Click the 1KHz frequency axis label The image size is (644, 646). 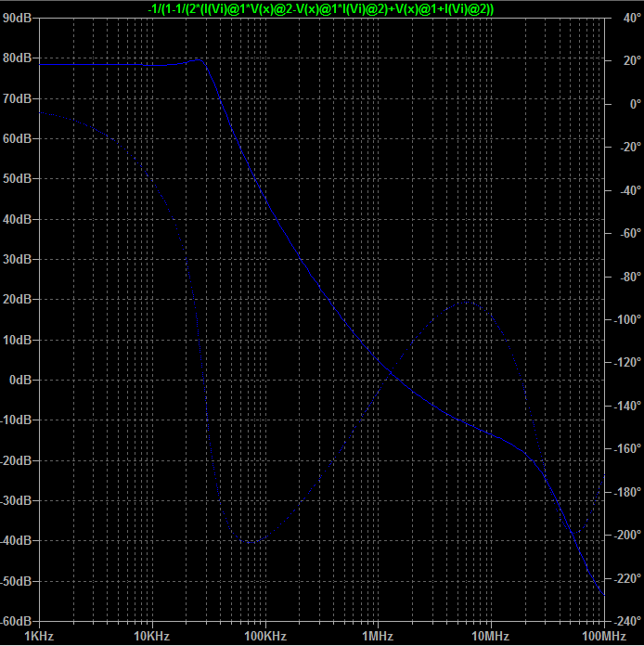(39, 636)
